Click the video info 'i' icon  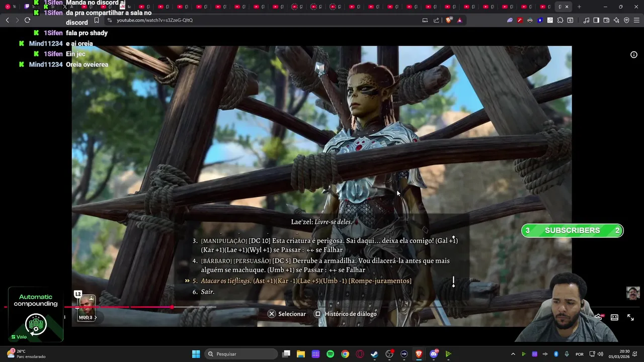point(634,54)
